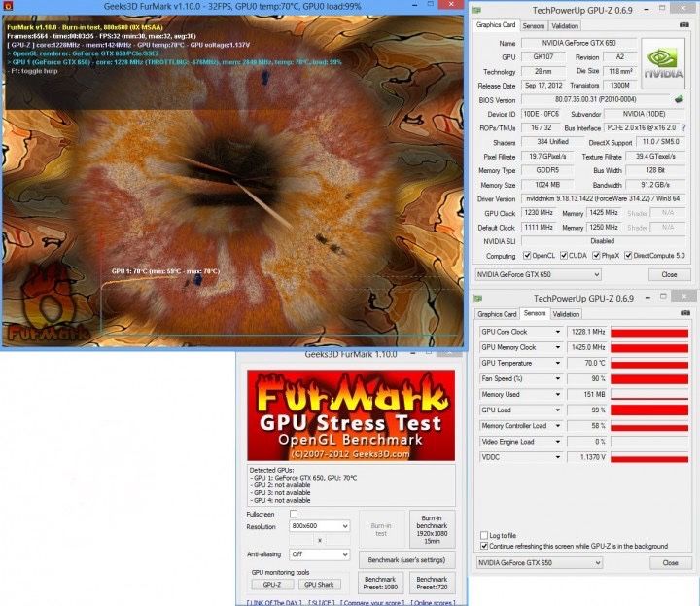Open the GPU selector dropdown in Sensors window
Image resolution: width=700 pixels, height=606 pixels.
540,562
